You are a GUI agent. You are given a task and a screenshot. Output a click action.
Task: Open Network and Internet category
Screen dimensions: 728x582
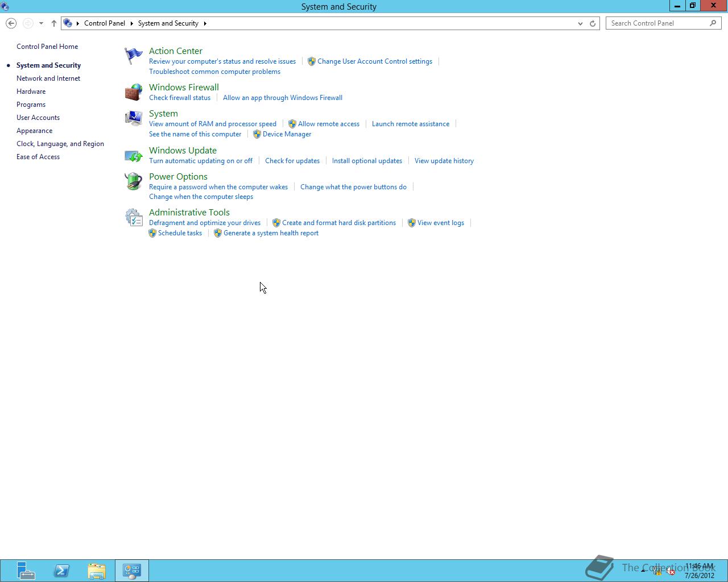pos(48,78)
